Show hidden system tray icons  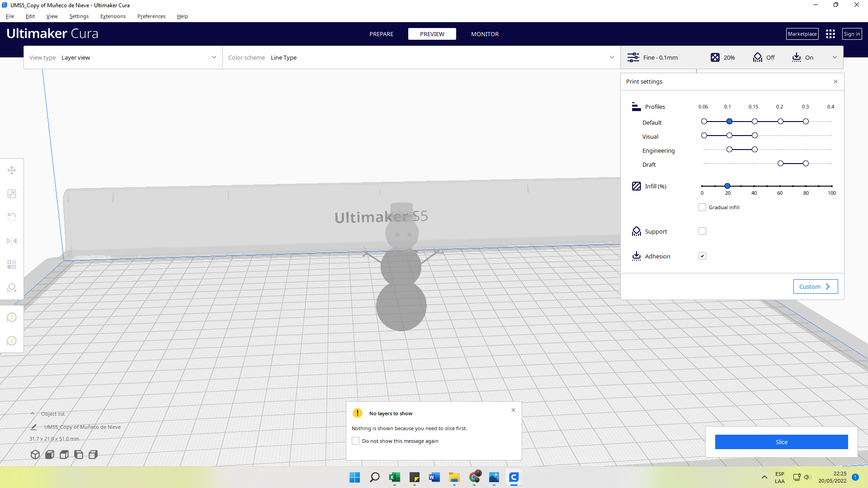tap(764, 477)
